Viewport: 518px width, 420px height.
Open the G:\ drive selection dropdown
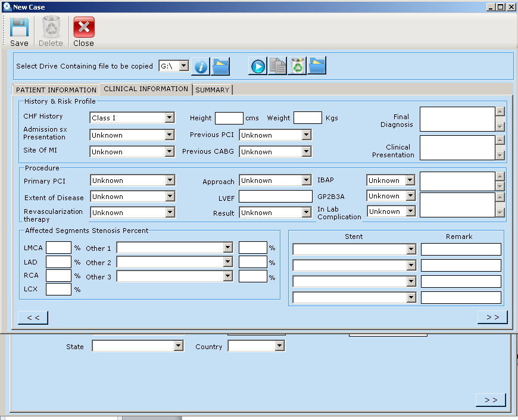point(183,66)
